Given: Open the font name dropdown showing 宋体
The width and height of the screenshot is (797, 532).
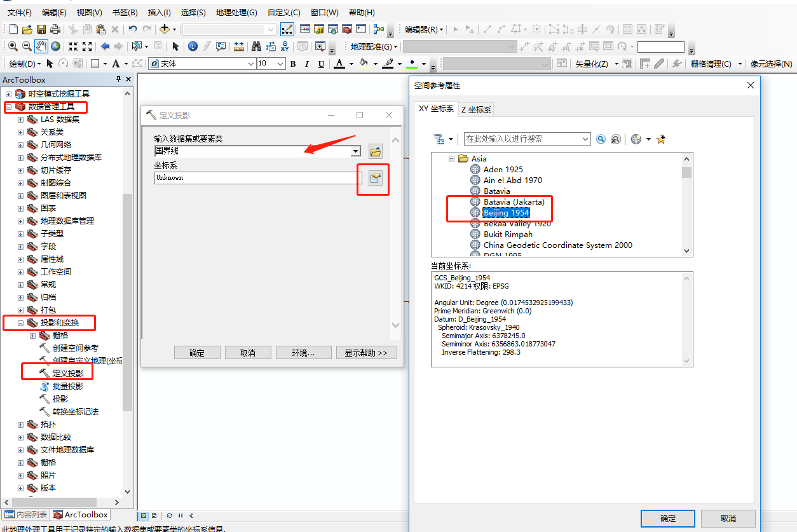Looking at the screenshot, I should click(x=250, y=64).
